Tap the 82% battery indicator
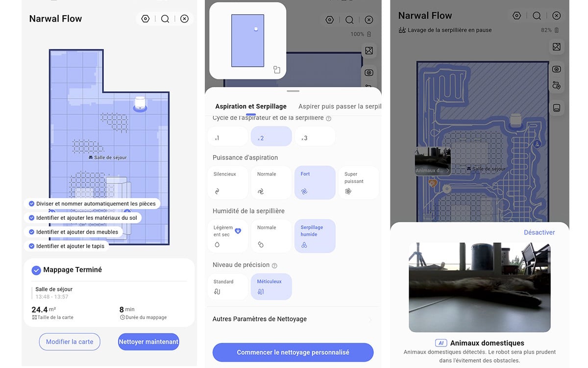The width and height of the screenshot is (588, 368). tap(550, 30)
